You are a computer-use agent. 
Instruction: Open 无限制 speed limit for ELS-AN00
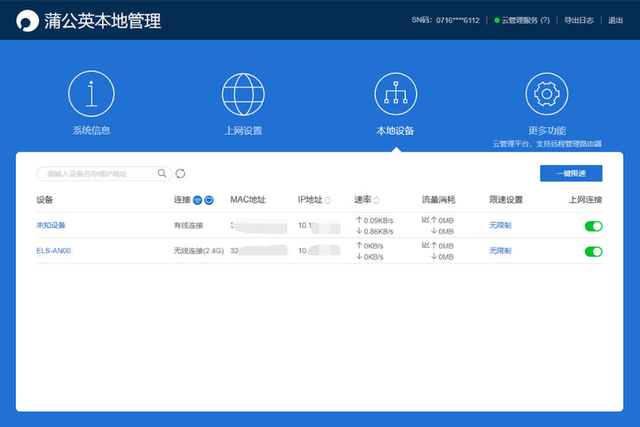tap(500, 251)
